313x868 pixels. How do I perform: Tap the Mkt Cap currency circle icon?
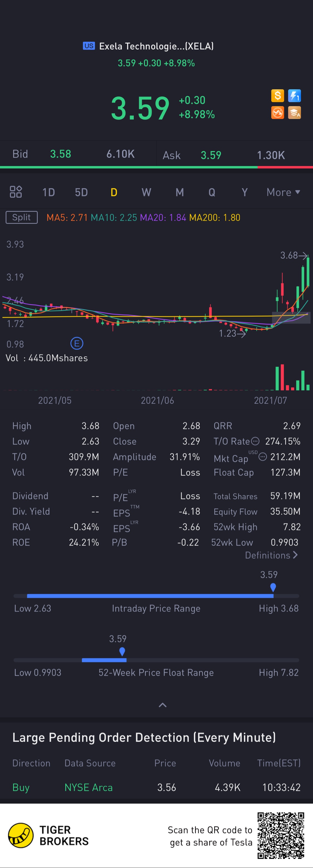[263, 457]
